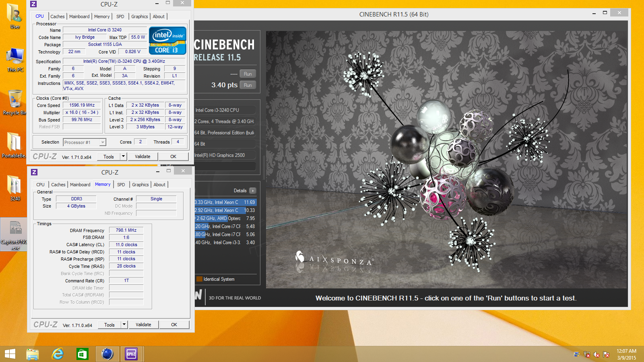Expand Tools dropdown arrow in top CPU-Z
644x362 pixels.
pos(124,156)
